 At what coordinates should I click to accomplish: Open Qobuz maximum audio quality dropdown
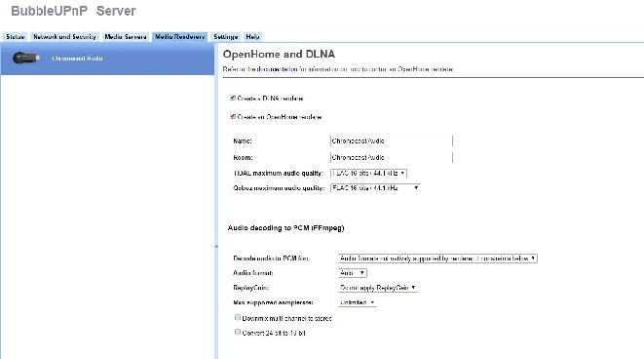click(375, 188)
